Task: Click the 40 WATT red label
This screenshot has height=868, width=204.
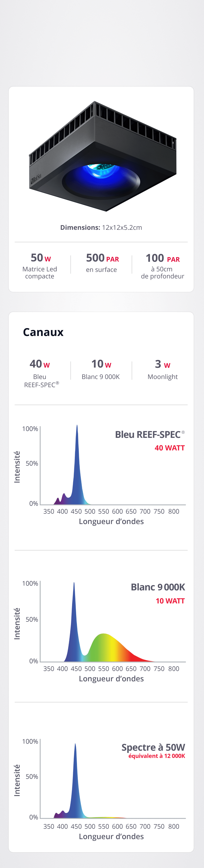Action: click(x=170, y=448)
